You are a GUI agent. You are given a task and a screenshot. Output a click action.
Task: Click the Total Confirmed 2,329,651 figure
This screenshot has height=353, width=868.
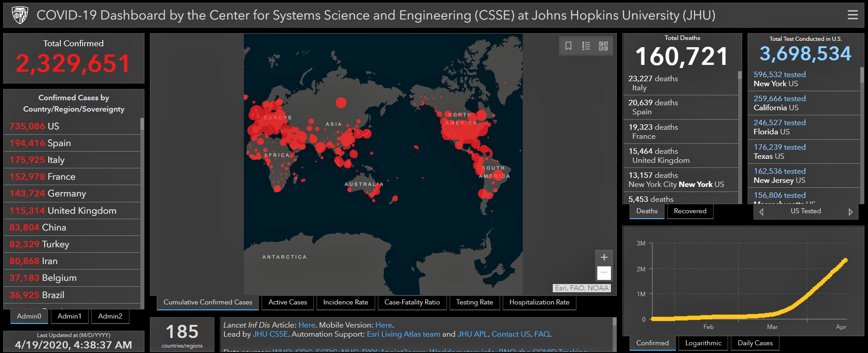(x=73, y=63)
